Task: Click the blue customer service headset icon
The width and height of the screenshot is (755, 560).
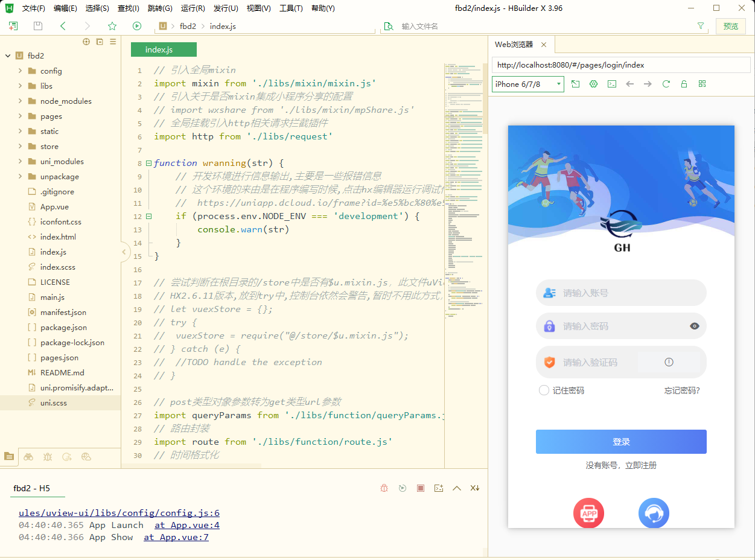Action: 654,514
